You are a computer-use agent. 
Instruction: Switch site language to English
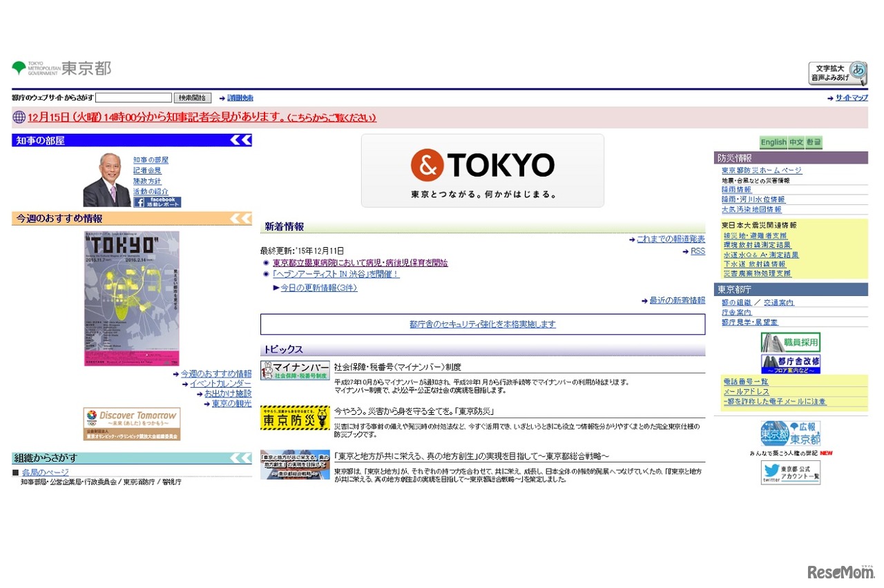point(773,142)
